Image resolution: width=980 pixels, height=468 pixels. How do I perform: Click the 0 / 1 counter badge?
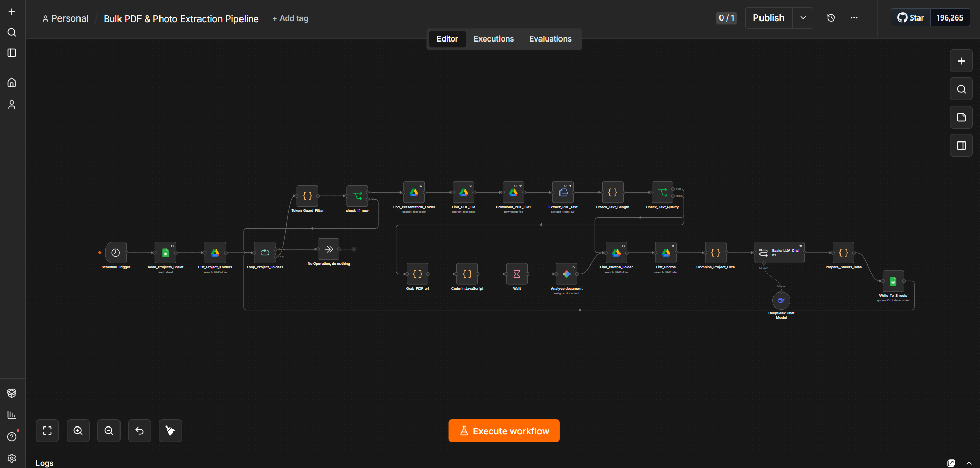click(727, 18)
